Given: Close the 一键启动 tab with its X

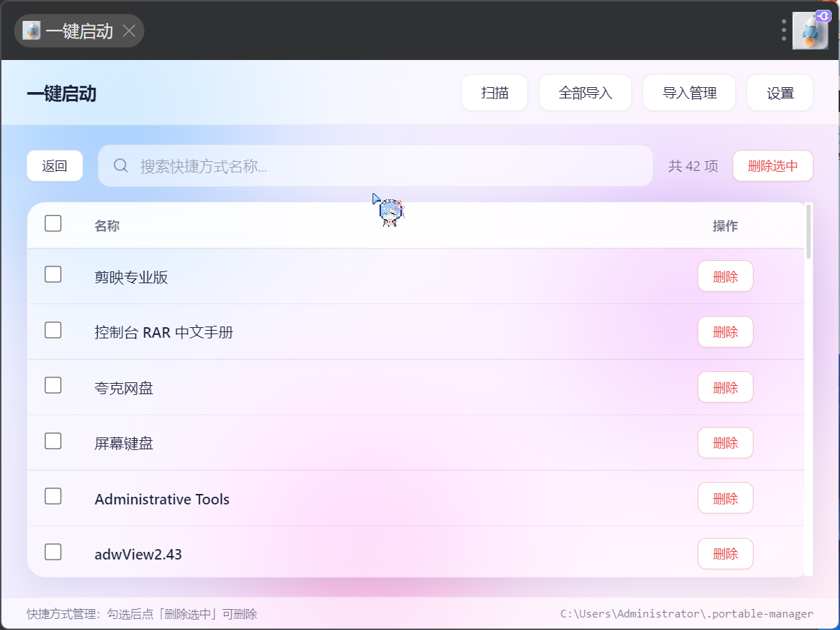Looking at the screenshot, I should tap(129, 31).
